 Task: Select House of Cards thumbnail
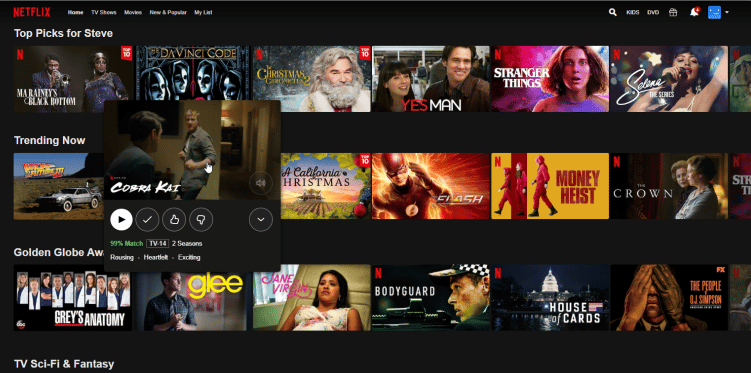click(x=550, y=298)
